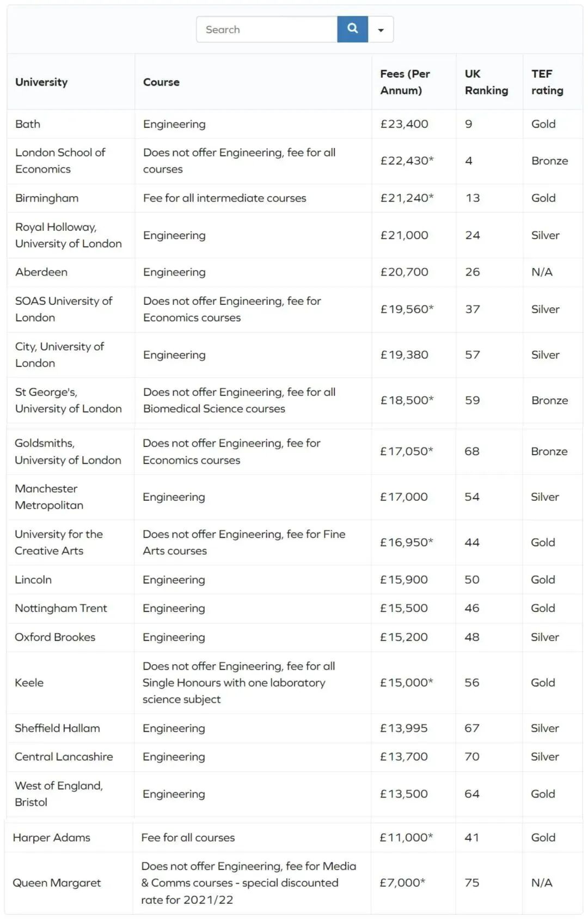
Task: Click the TEF rating column header
Action: coord(547,82)
